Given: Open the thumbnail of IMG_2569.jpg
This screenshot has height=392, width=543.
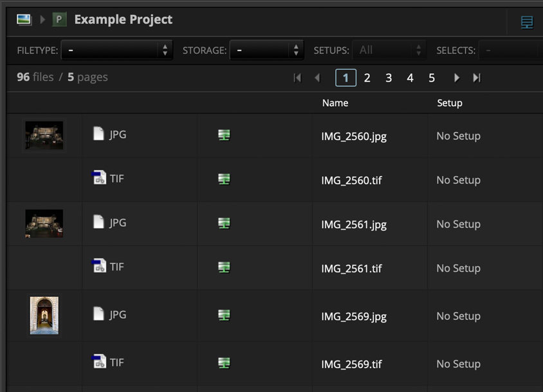Looking at the screenshot, I should 44,316.
